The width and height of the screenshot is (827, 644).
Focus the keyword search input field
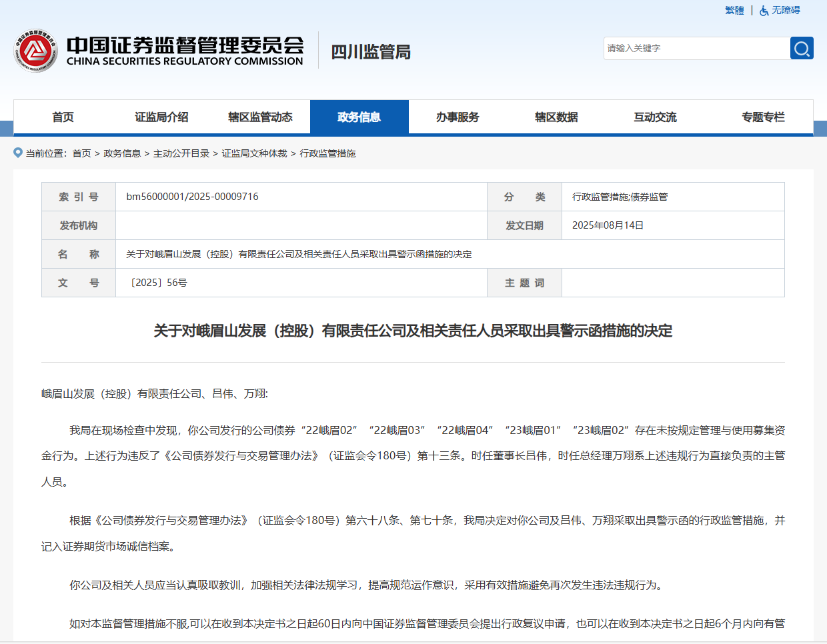click(x=696, y=48)
